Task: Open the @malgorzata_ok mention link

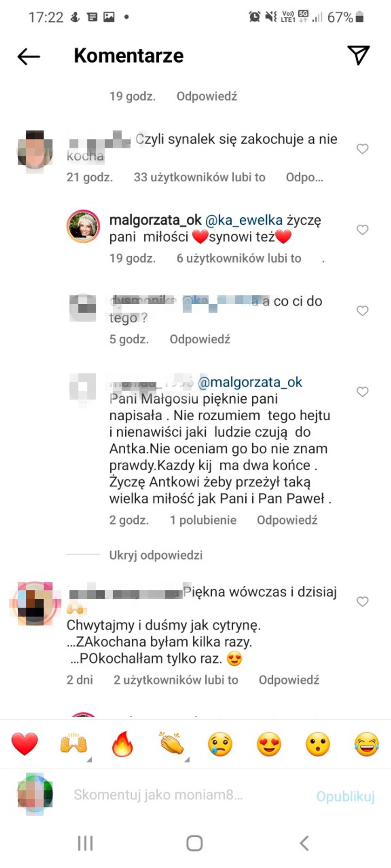Action: point(250,382)
